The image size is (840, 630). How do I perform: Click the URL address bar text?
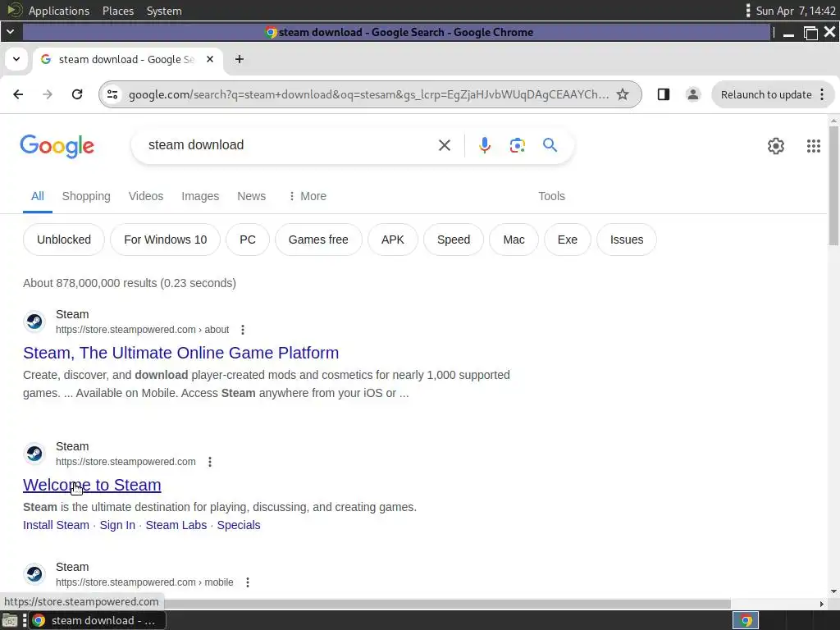[x=368, y=95]
